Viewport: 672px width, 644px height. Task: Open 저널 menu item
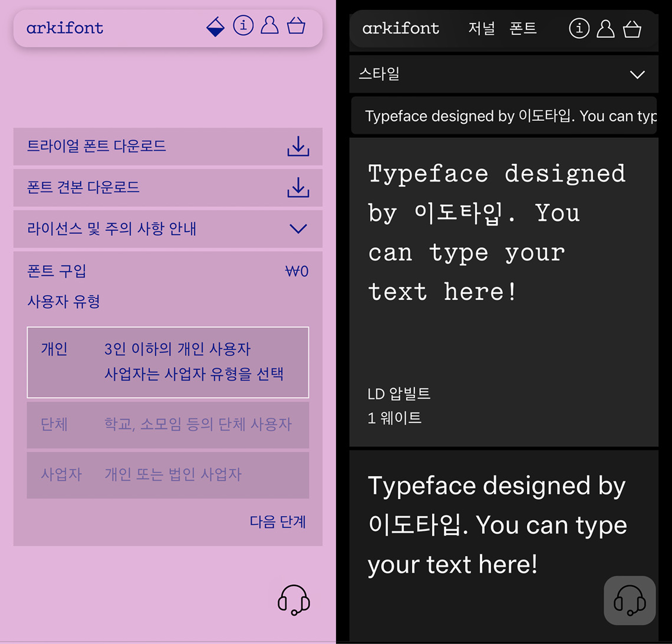click(481, 28)
